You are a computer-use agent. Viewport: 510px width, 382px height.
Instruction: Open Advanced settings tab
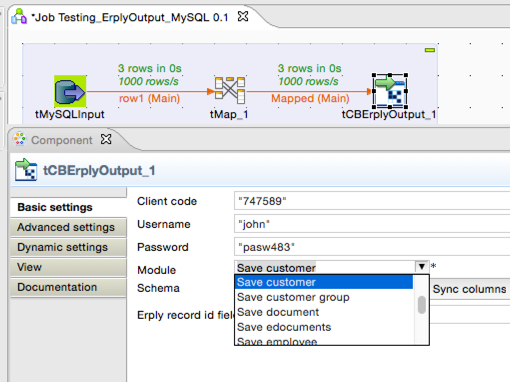coord(68,227)
